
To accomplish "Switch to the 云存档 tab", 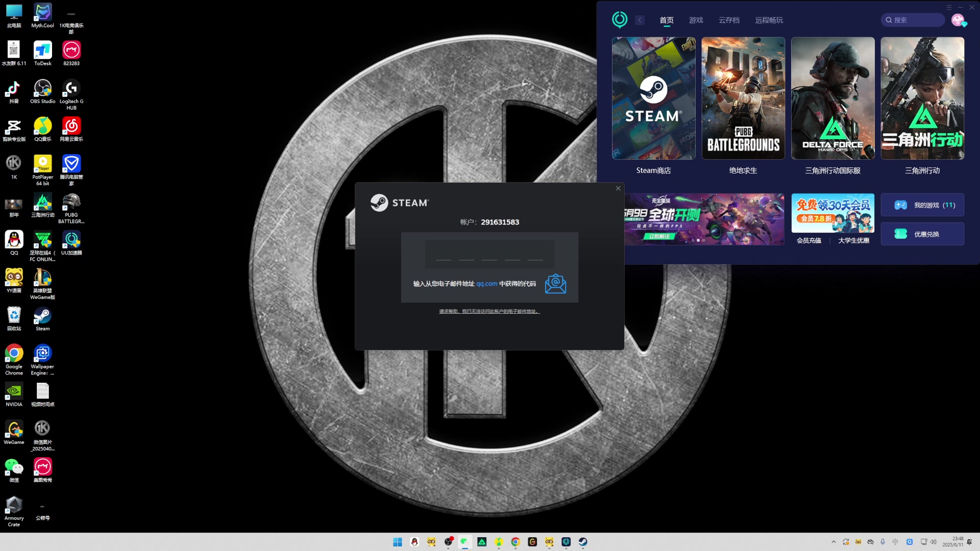I will pos(729,20).
